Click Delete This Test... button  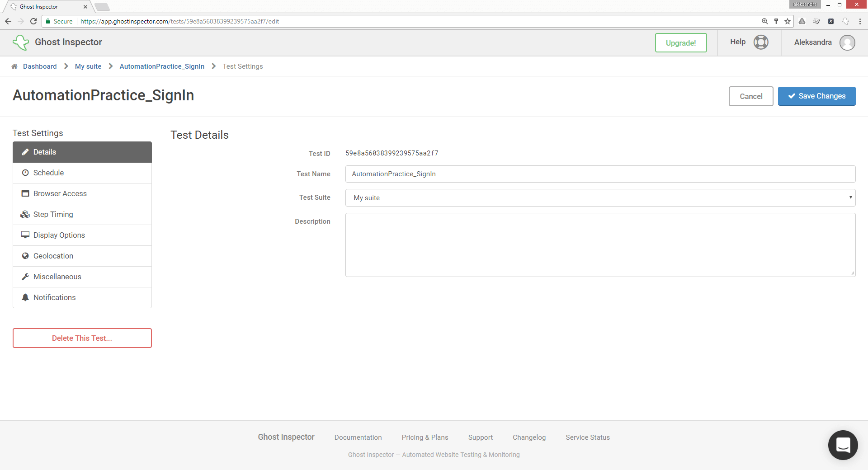pos(82,338)
